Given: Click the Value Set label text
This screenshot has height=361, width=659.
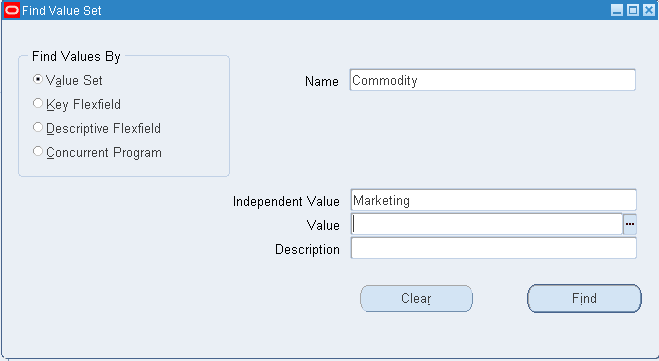Looking at the screenshot, I should pyautogui.click(x=74, y=80).
